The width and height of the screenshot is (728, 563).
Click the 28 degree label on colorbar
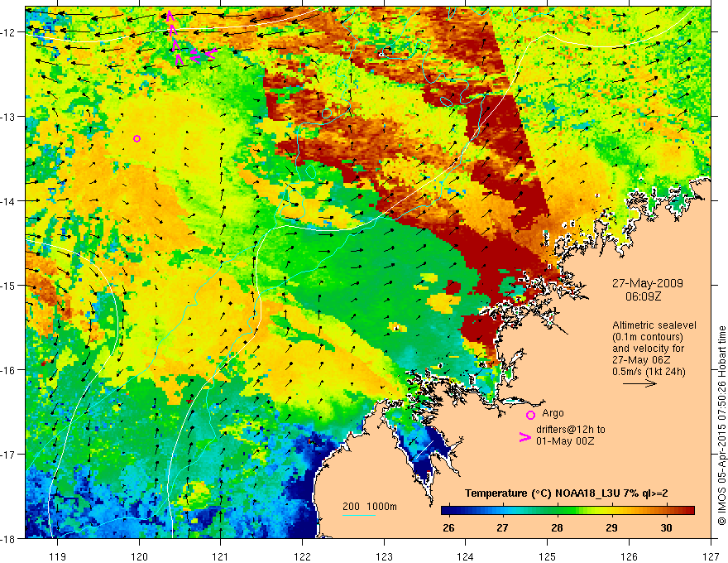[x=557, y=527]
